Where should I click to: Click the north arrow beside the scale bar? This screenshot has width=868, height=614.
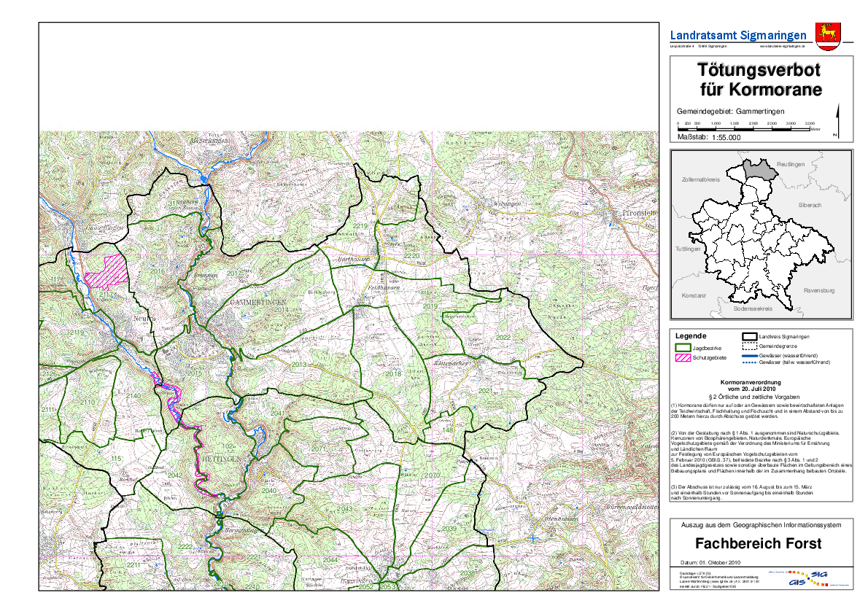tap(837, 121)
